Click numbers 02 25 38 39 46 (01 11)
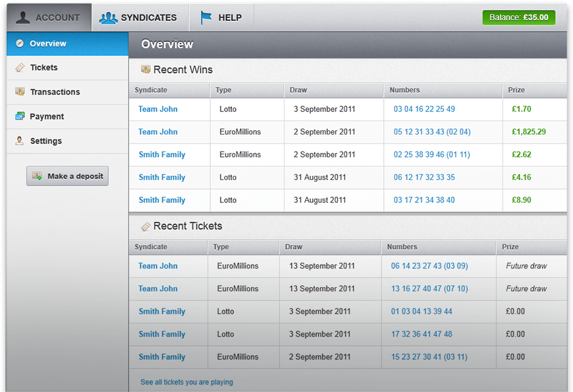The width and height of the screenshot is (573, 392). (431, 155)
